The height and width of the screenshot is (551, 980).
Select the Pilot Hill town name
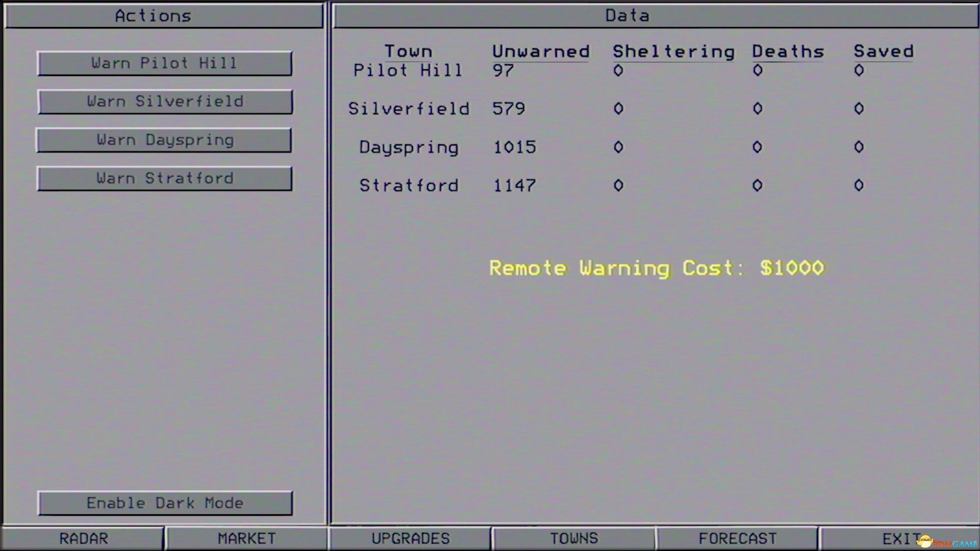(407, 70)
